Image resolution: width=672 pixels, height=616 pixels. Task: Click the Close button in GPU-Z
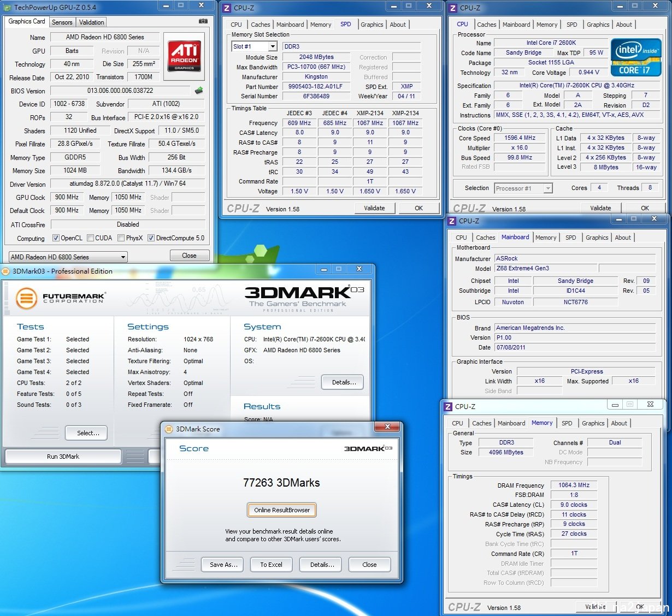click(x=189, y=256)
